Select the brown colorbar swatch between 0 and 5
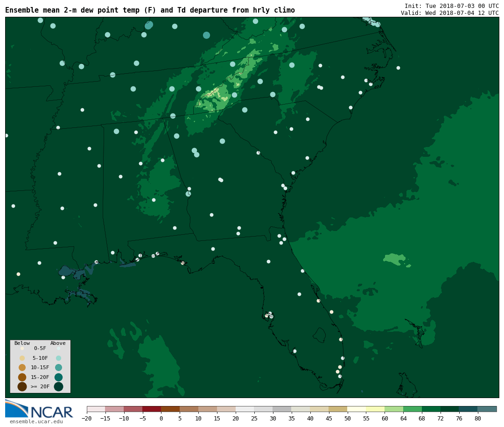The image size is (504, 427). [170, 409]
